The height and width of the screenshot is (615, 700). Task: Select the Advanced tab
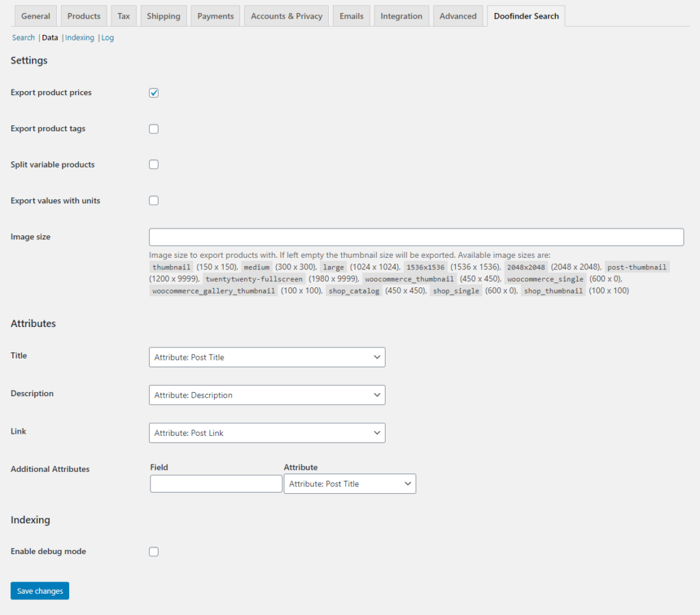point(458,16)
